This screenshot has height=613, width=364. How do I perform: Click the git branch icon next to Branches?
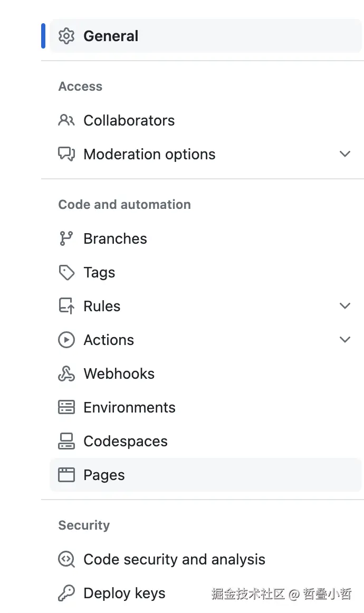click(66, 238)
